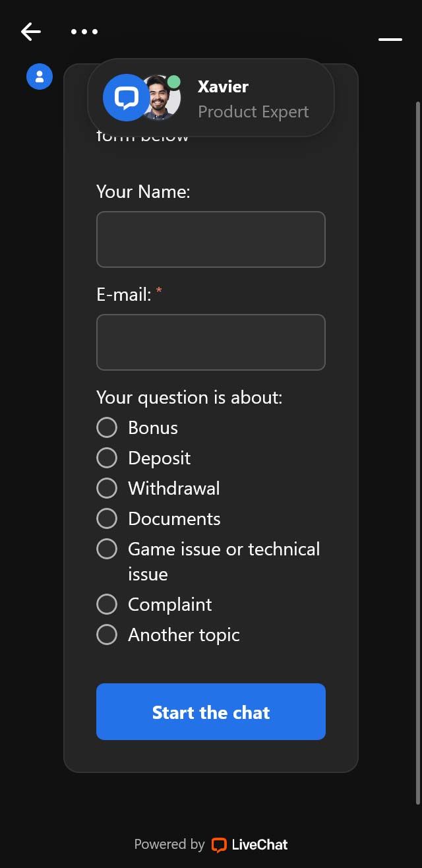Image resolution: width=422 pixels, height=868 pixels.
Task: Click the Start the chat button
Action: pyautogui.click(x=211, y=712)
